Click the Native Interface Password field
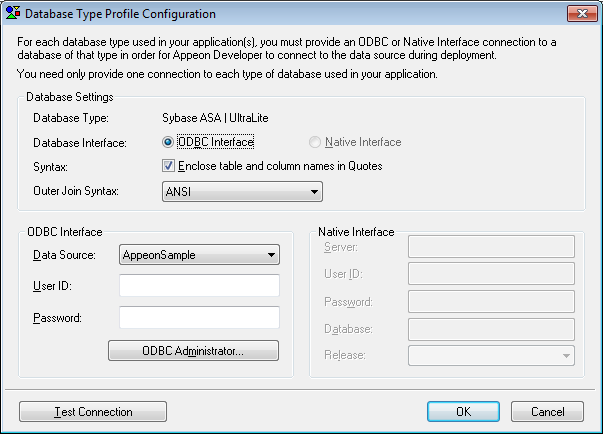The image size is (603, 434). pyautogui.click(x=491, y=301)
